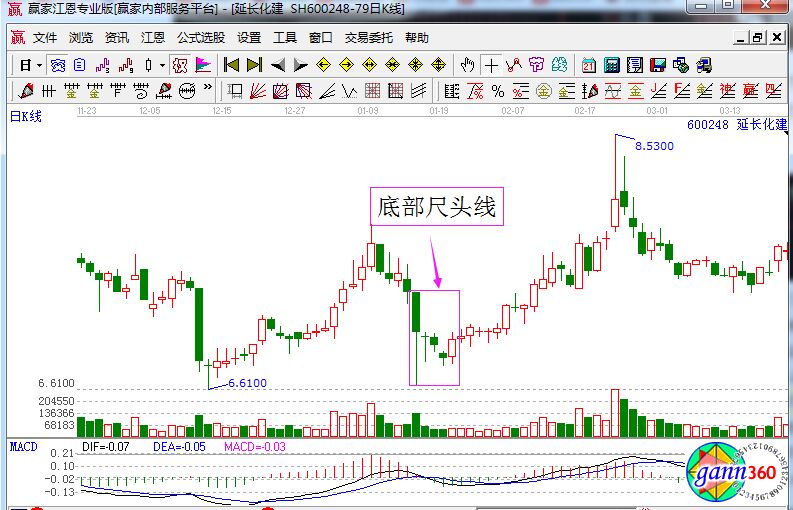The height and width of the screenshot is (510, 793).
Task: Click the 日K线 chart label
Action: tap(26, 116)
